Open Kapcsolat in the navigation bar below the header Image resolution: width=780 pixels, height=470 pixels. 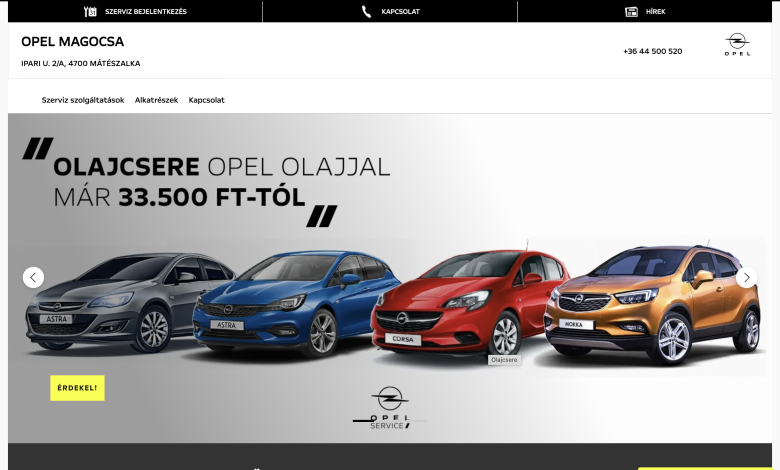[206, 100]
